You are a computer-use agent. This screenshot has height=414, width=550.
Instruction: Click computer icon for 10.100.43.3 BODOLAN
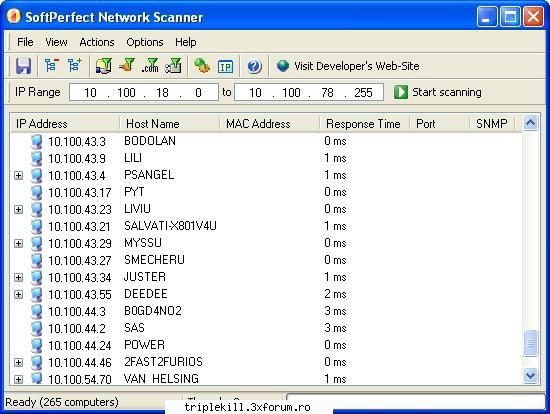click(x=36, y=141)
